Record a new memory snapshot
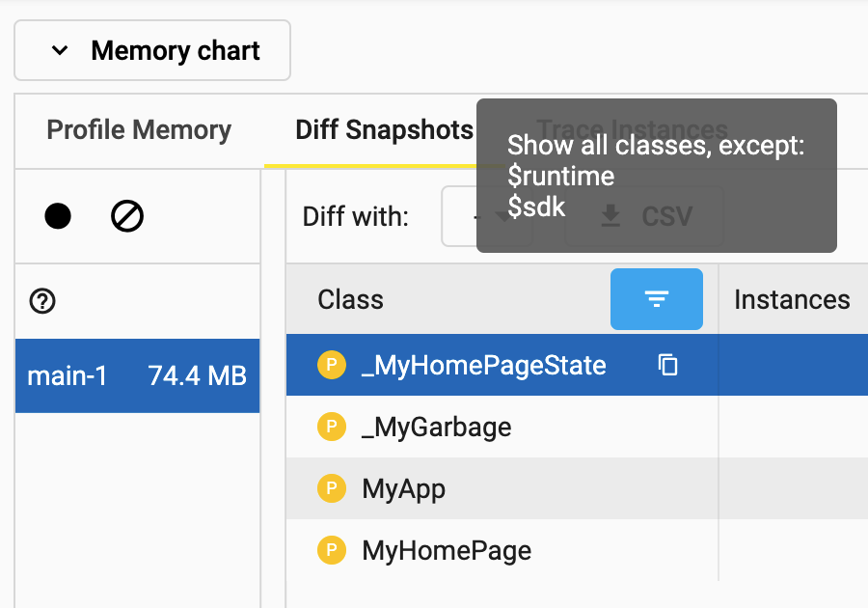Screen dimensions: 868x608 pyautogui.click(x=58, y=216)
